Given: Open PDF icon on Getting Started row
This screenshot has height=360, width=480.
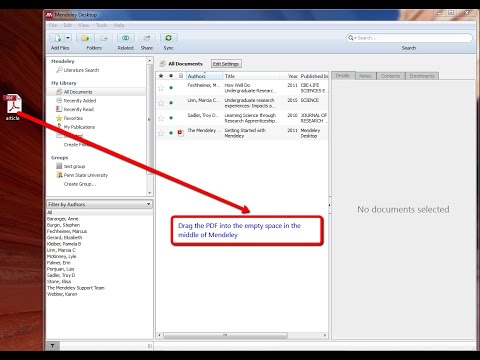Looking at the screenshot, I should (181, 133).
